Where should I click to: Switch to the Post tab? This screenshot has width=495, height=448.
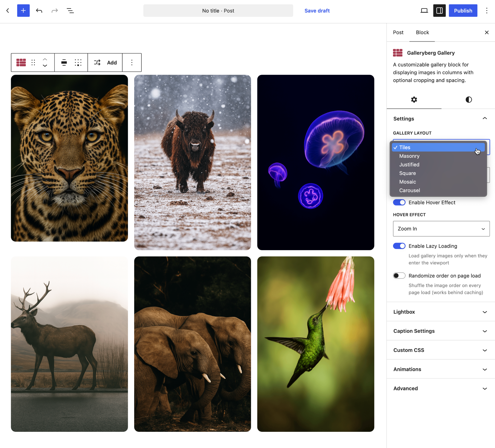point(398,32)
